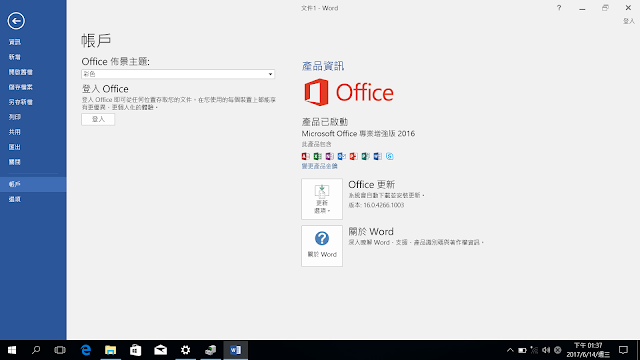Open the Office 更新 options button
The height and width of the screenshot is (360, 640).
[x=322, y=199]
